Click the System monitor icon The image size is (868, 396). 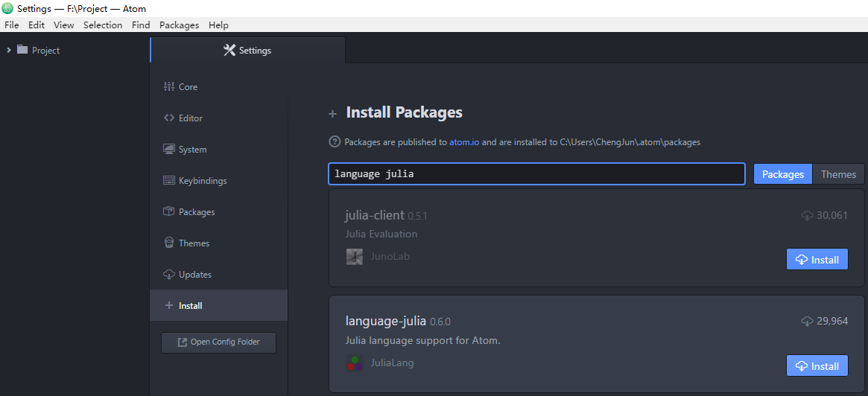click(x=169, y=150)
